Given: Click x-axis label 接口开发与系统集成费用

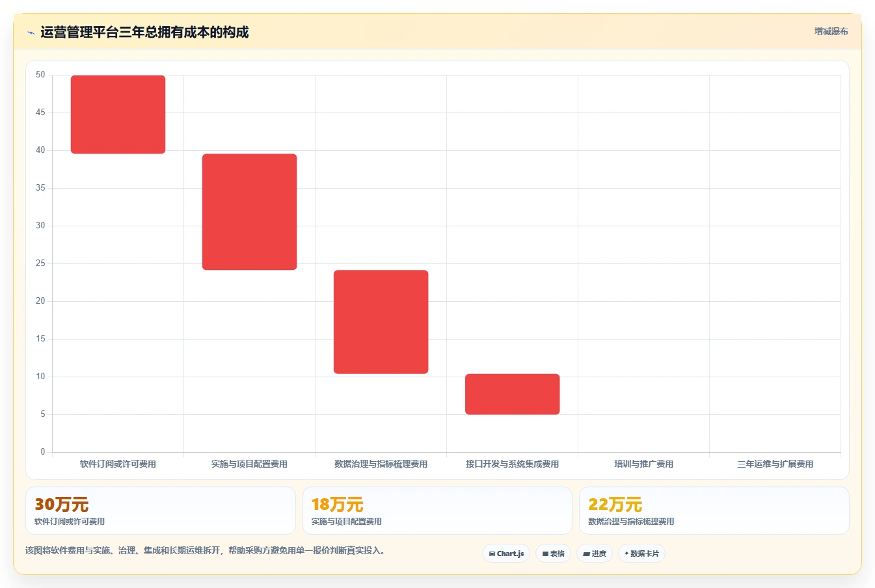Looking at the screenshot, I should click(x=512, y=464).
